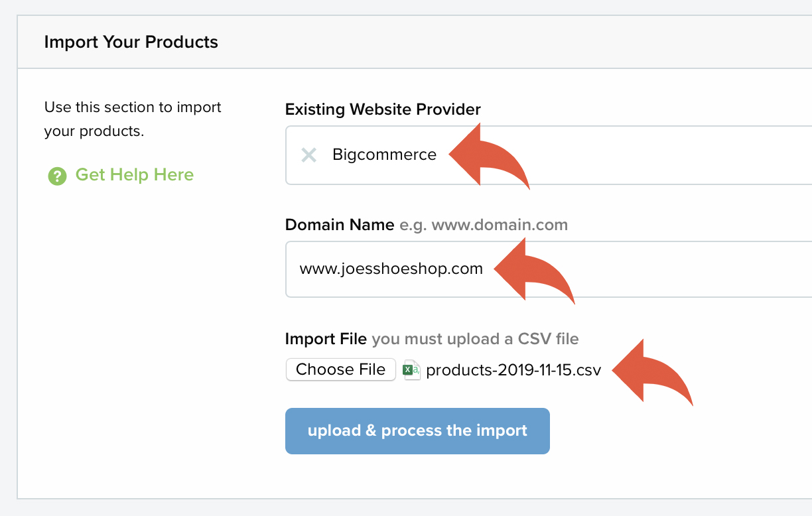Click the Excel CSV file icon
The width and height of the screenshot is (812, 516).
tap(412, 370)
